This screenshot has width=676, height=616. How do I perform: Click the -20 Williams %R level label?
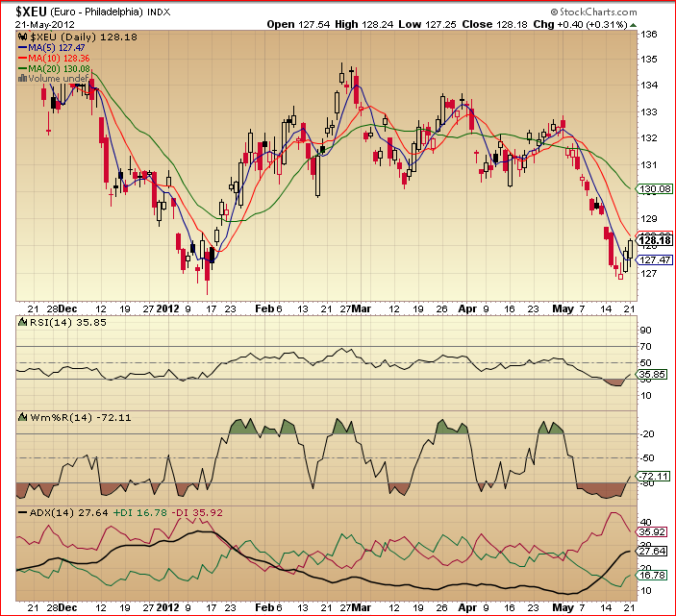(647, 434)
